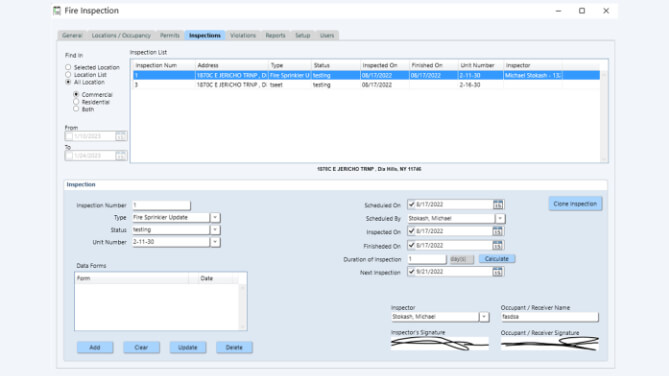Viewport: 669px width, 376px height.
Task: Click the Clone Inspection button
Action: coord(575,204)
